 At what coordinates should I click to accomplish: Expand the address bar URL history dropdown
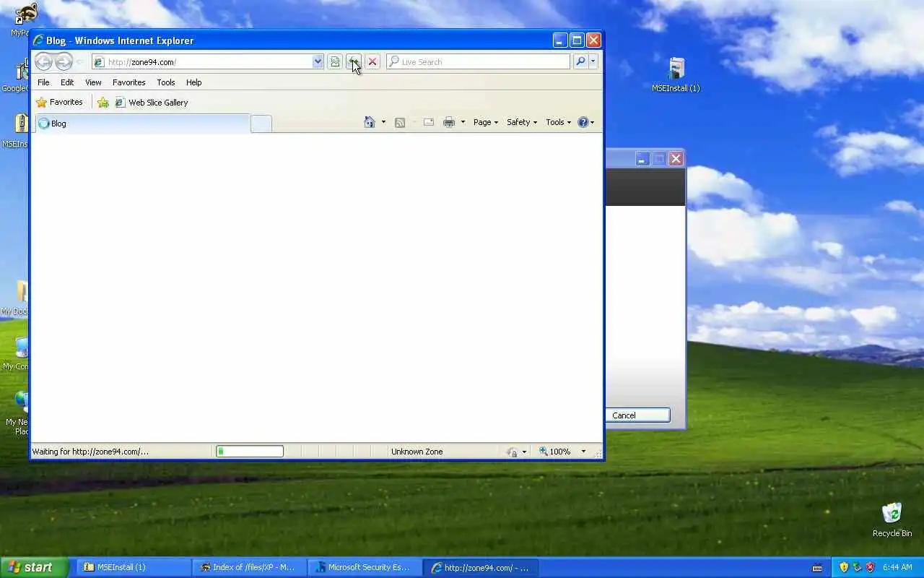click(x=318, y=62)
